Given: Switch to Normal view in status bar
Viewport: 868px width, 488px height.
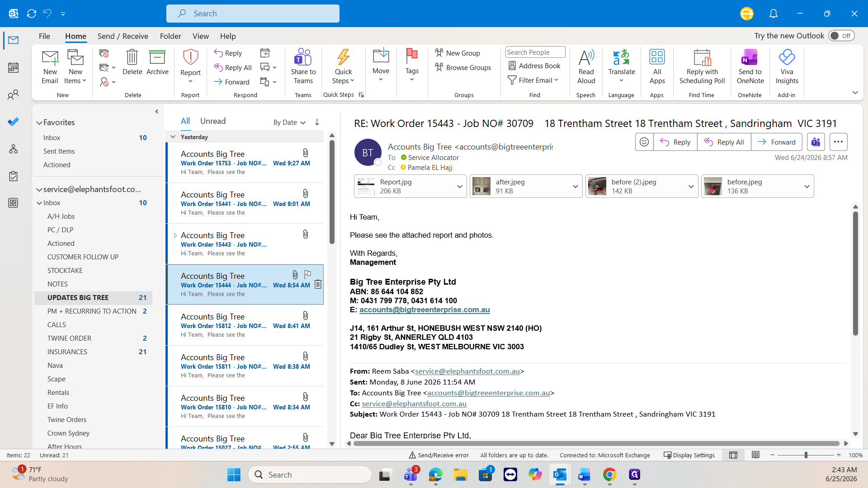Looking at the screenshot, I should click(733, 455).
